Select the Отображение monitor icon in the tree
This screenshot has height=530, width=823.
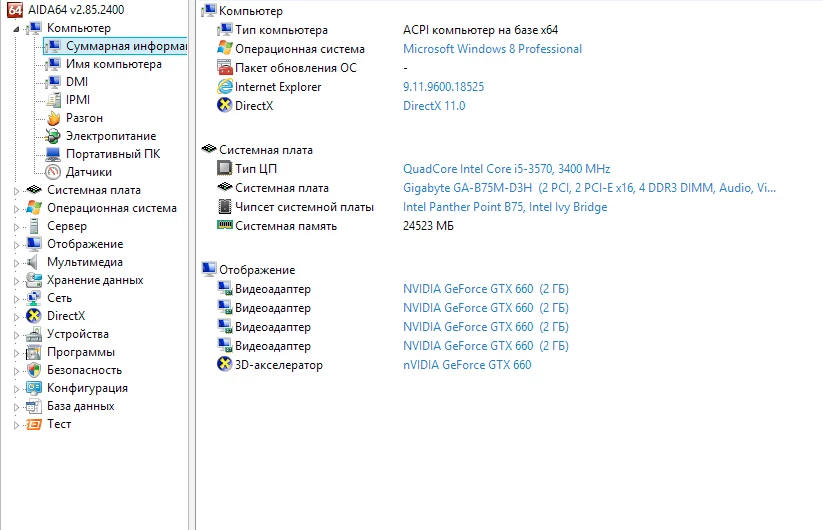(34, 243)
